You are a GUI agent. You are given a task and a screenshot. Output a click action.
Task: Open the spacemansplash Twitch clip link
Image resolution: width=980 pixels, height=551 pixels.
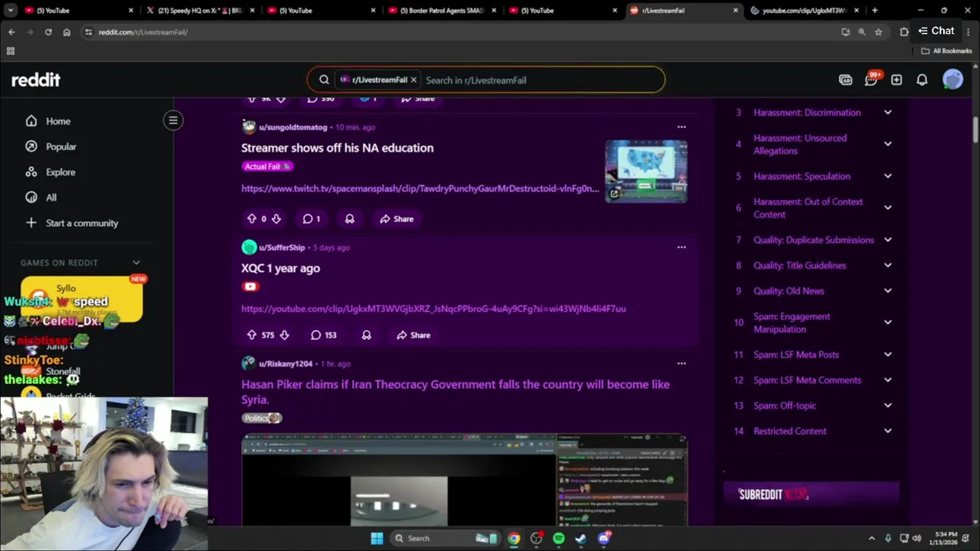pos(420,188)
